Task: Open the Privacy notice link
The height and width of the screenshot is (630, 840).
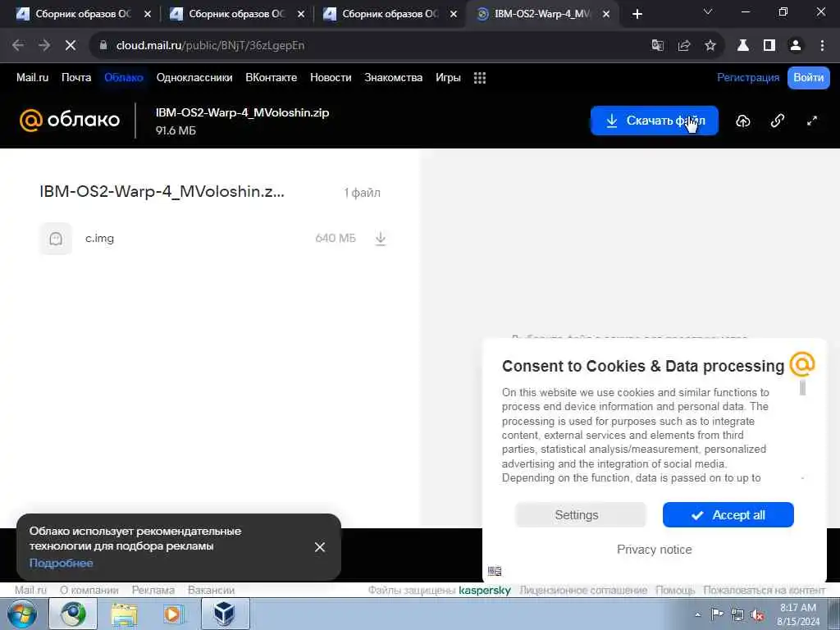Action: tap(654, 549)
